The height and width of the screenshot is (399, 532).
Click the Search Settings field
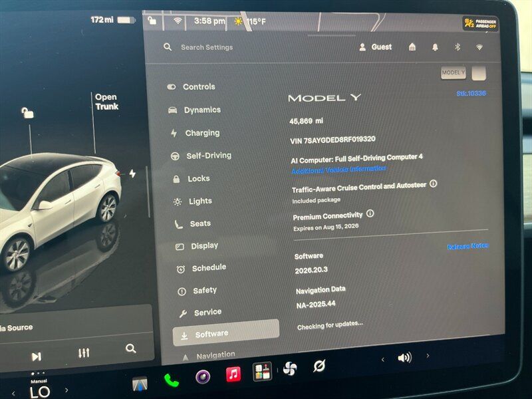click(207, 47)
